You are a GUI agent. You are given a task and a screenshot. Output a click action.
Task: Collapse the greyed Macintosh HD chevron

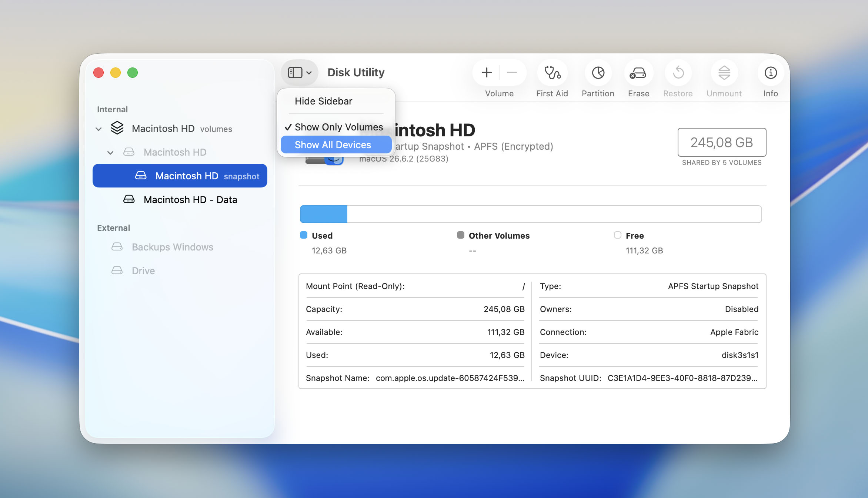pos(110,152)
